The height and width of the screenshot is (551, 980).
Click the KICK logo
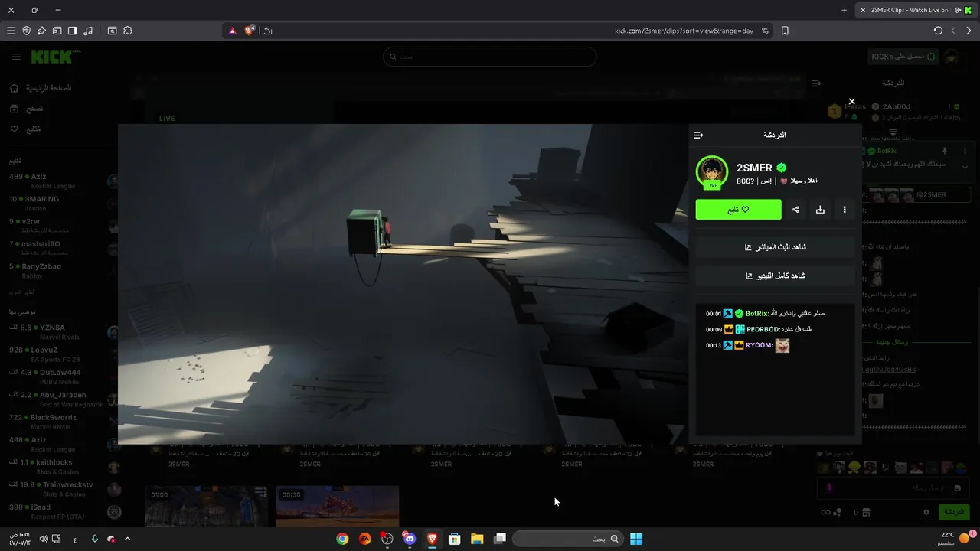point(52,57)
